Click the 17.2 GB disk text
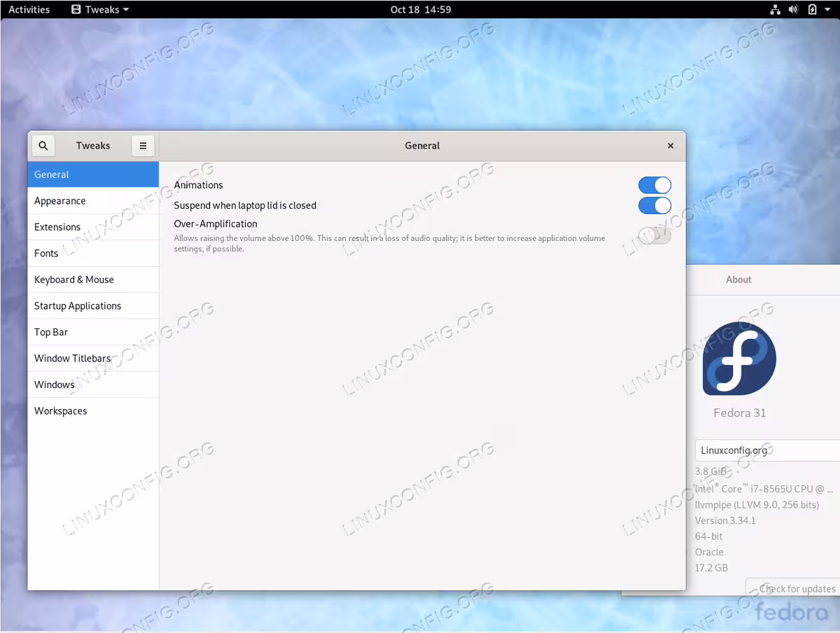Image resolution: width=840 pixels, height=633 pixels. pos(711,568)
